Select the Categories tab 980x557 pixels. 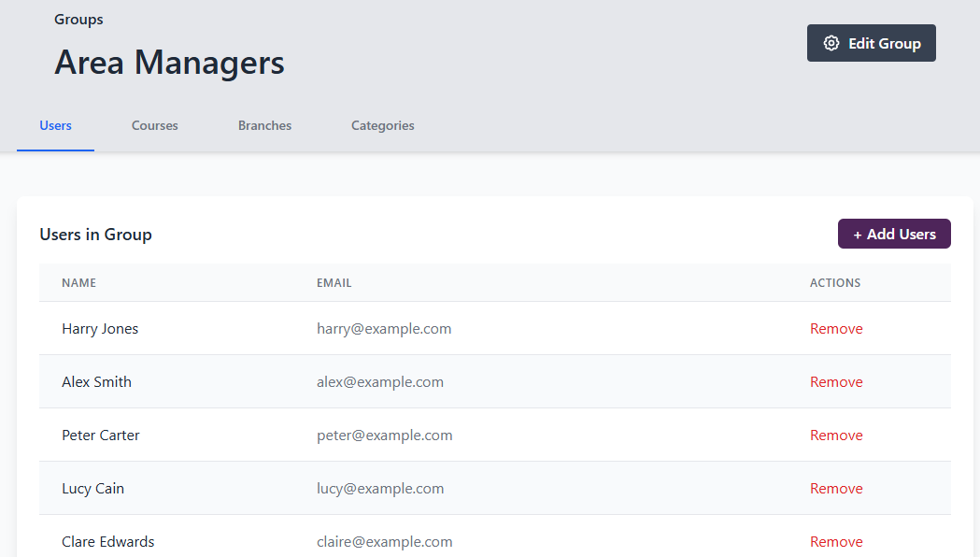[382, 125]
